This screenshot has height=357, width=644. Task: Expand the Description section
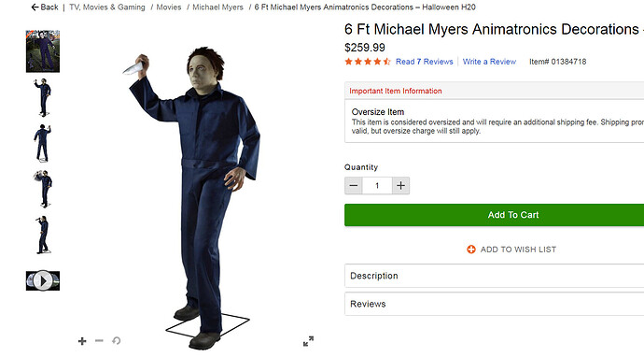pos(494,276)
